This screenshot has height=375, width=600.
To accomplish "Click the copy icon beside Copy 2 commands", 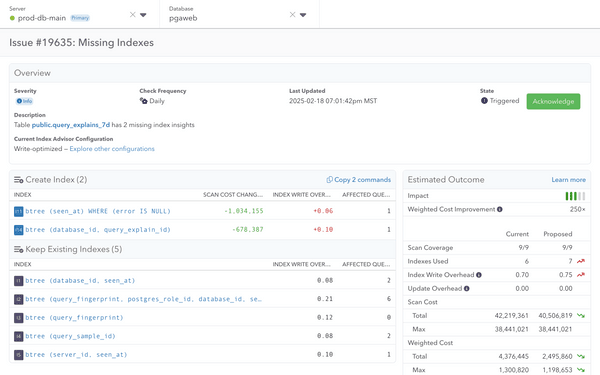I will pos(329,179).
